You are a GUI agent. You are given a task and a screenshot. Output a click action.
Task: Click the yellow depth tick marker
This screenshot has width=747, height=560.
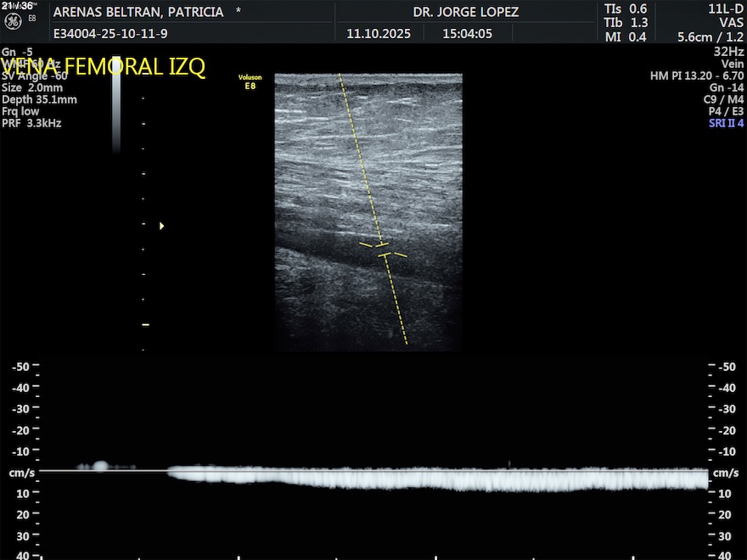[145, 324]
